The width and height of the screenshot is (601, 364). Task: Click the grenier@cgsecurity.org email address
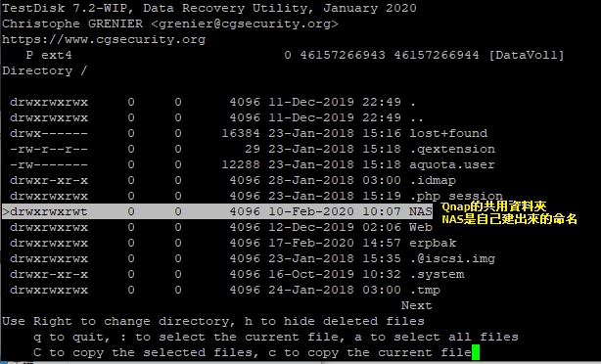pyautogui.click(x=244, y=23)
